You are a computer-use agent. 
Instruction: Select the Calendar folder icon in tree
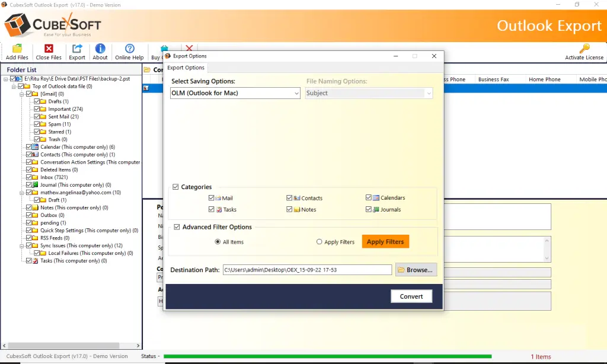point(35,147)
